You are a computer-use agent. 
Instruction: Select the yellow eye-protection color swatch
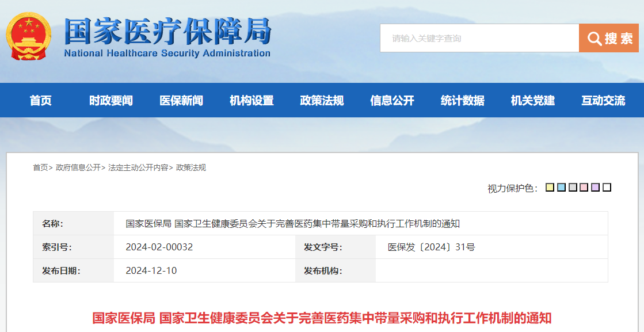pyautogui.click(x=550, y=188)
